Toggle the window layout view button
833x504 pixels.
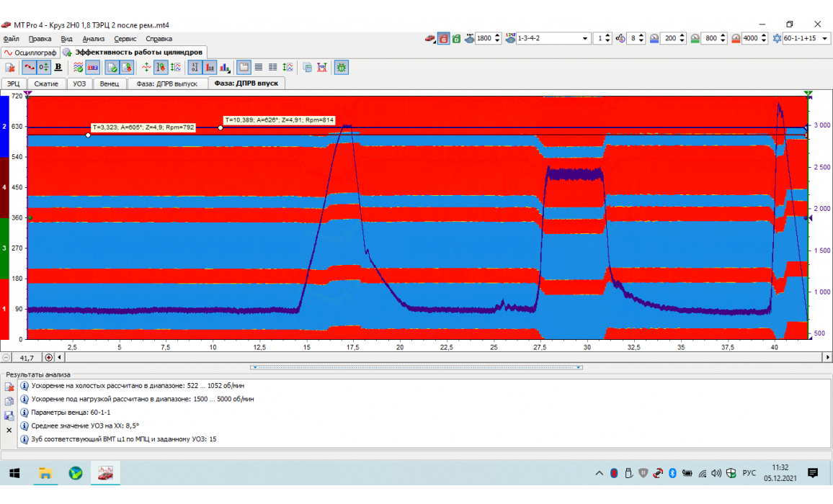click(x=244, y=68)
